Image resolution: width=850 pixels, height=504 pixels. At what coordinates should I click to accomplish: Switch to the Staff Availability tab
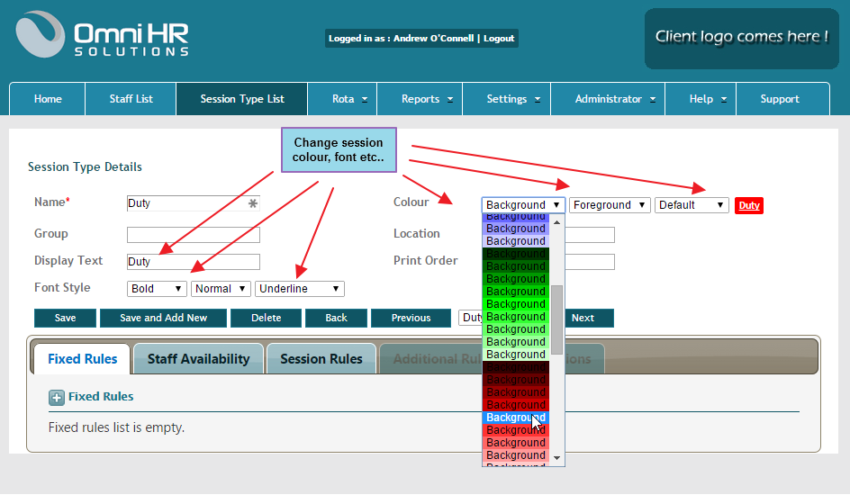[x=198, y=359]
